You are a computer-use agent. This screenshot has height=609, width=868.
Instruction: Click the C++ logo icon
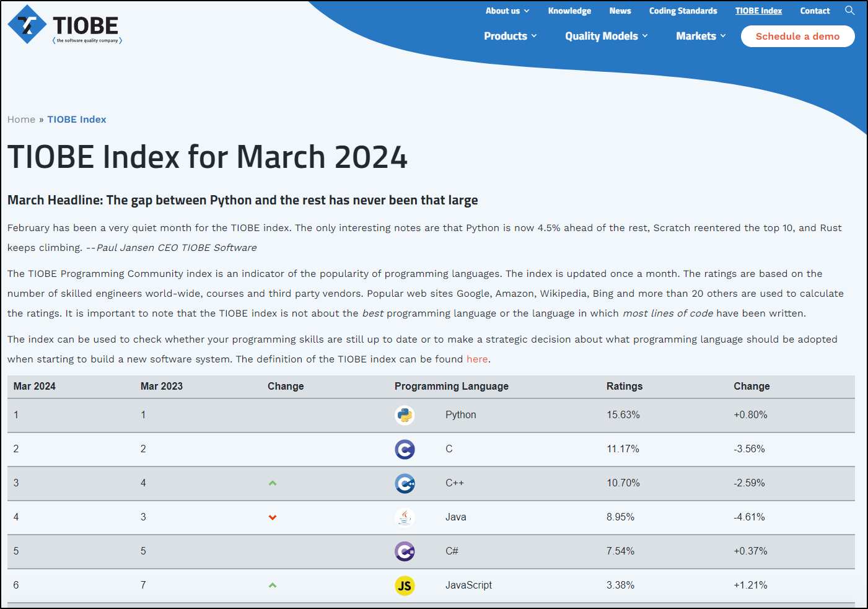click(x=405, y=483)
